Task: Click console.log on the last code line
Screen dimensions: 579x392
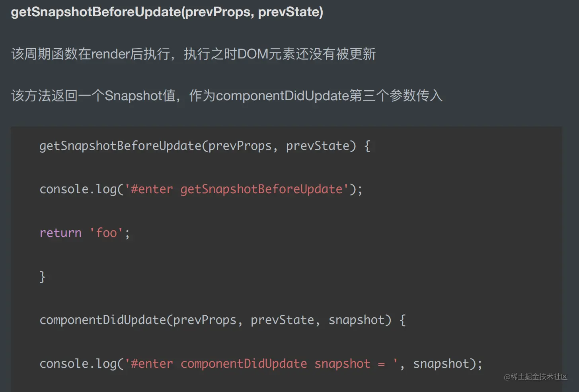Action: coord(78,364)
